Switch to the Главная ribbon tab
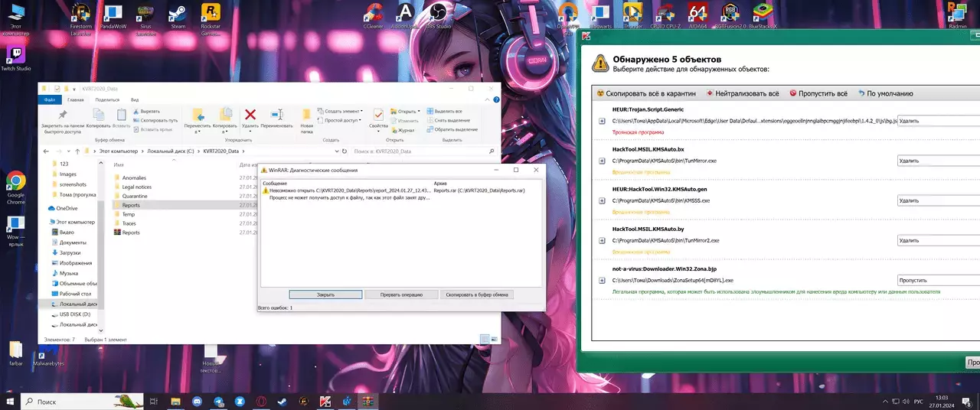The image size is (980, 410). [76, 99]
